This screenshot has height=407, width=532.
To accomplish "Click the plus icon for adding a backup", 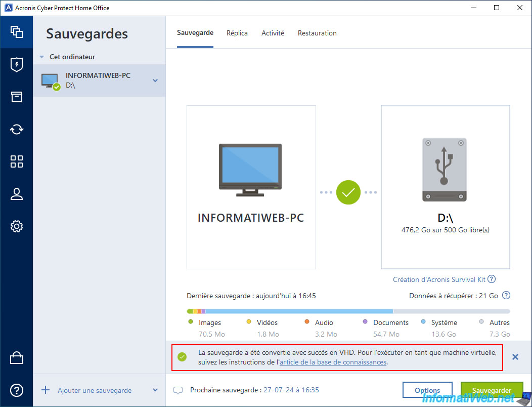I will point(46,390).
